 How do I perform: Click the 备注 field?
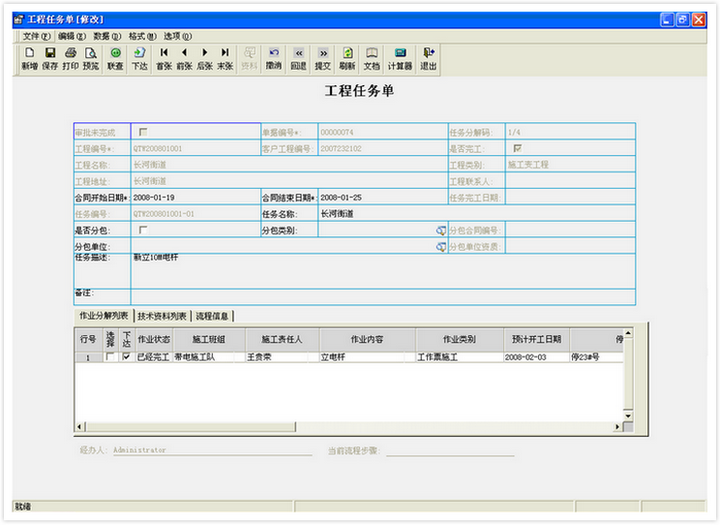click(383, 297)
